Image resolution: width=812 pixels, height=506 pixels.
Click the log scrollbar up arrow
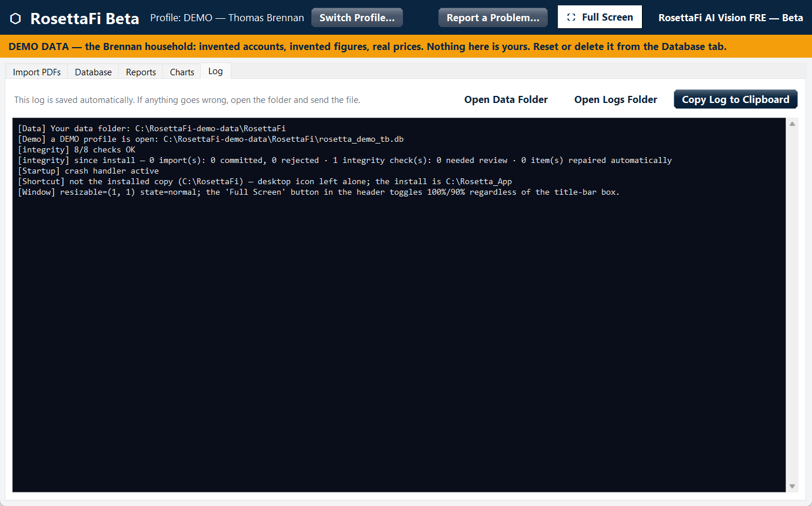pyautogui.click(x=793, y=124)
